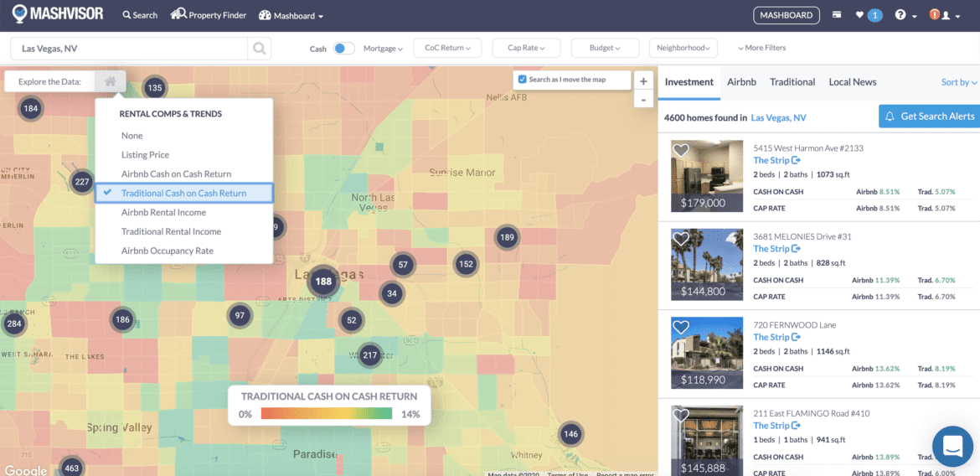The image size is (980, 476).
Task: Expand the Mashboard navigation dropdown
Action: (x=291, y=16)
